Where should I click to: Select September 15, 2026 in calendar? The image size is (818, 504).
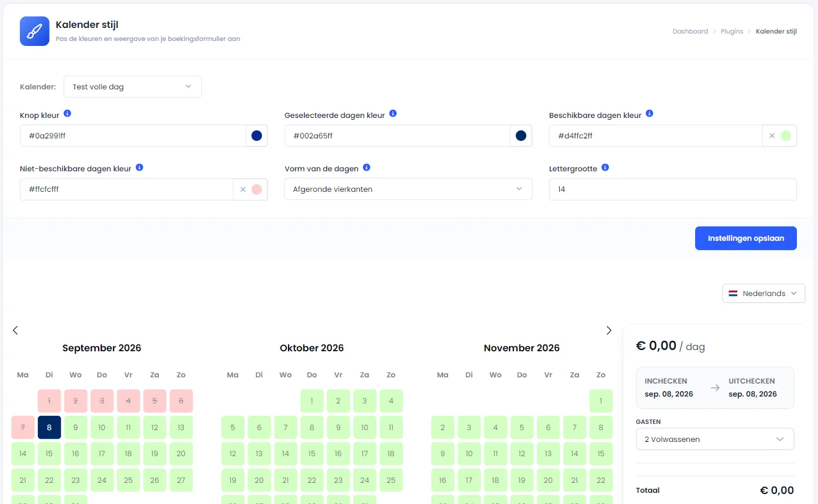click(x=49, y=454)
